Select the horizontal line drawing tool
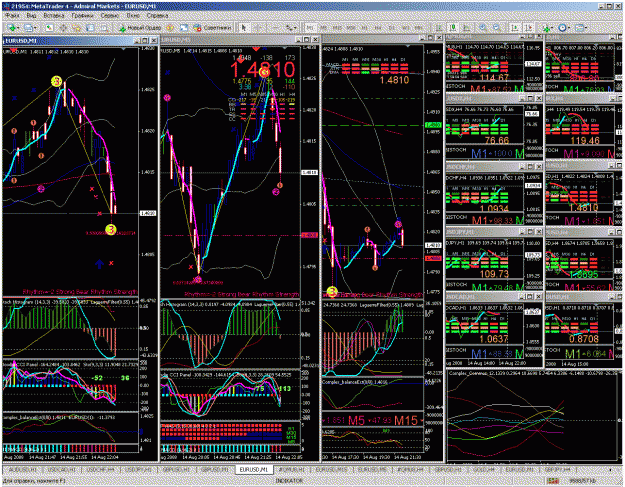Image resolution: width=625 pixels, height=487 pixels. tap(276, 28)
